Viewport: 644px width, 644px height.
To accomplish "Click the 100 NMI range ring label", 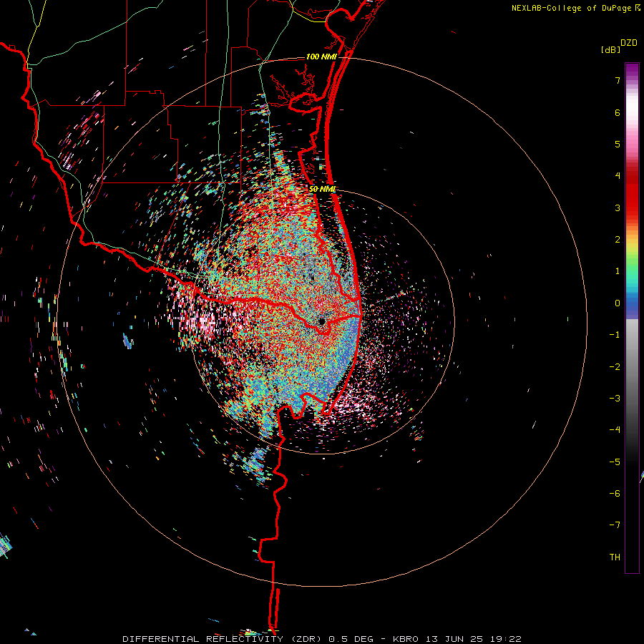I will [321, 57].
